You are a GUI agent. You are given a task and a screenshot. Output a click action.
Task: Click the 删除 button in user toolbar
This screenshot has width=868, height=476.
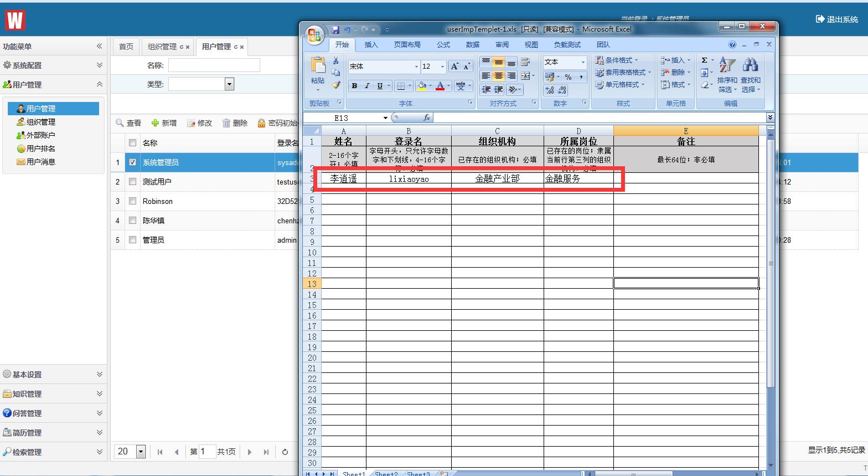click(x=235, y=123)
